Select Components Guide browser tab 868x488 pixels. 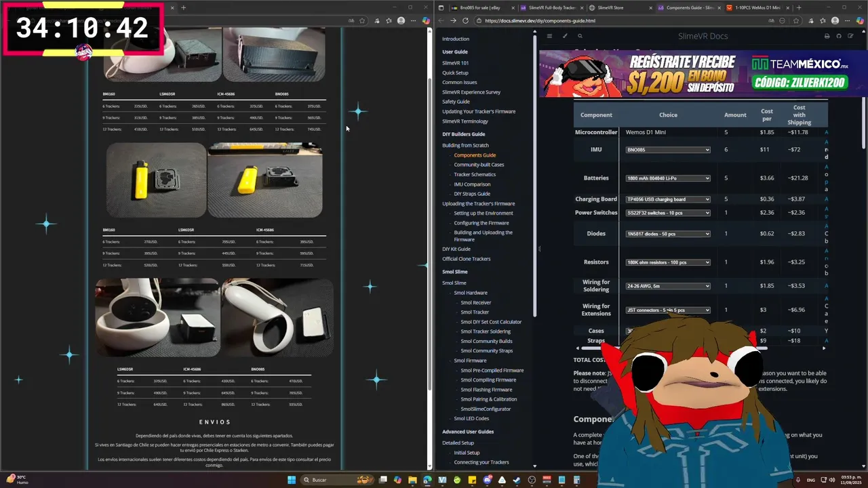[x=689, y=7]
